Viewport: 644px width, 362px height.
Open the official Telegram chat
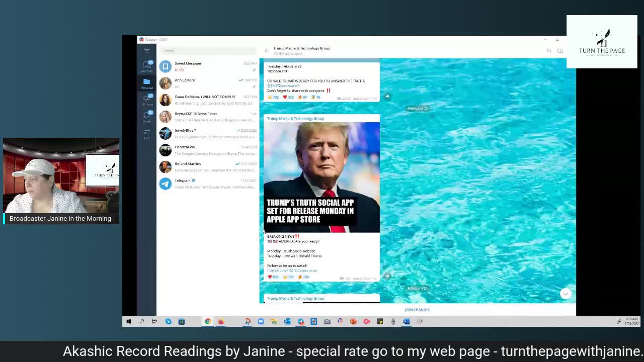click(208, 184)
